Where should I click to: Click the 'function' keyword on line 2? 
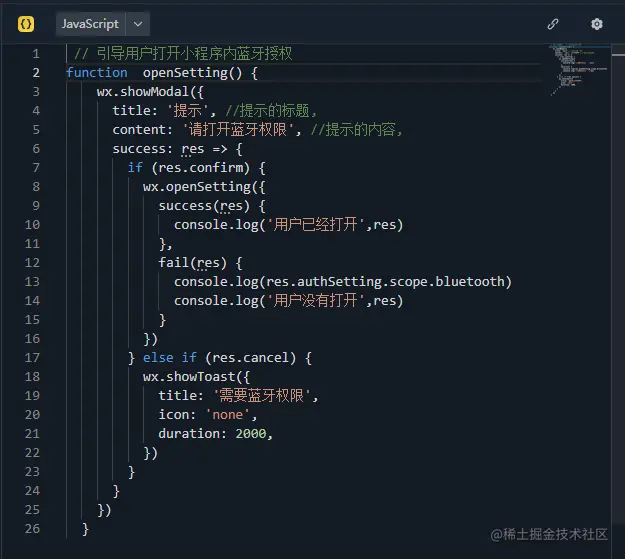coord(97,73)
